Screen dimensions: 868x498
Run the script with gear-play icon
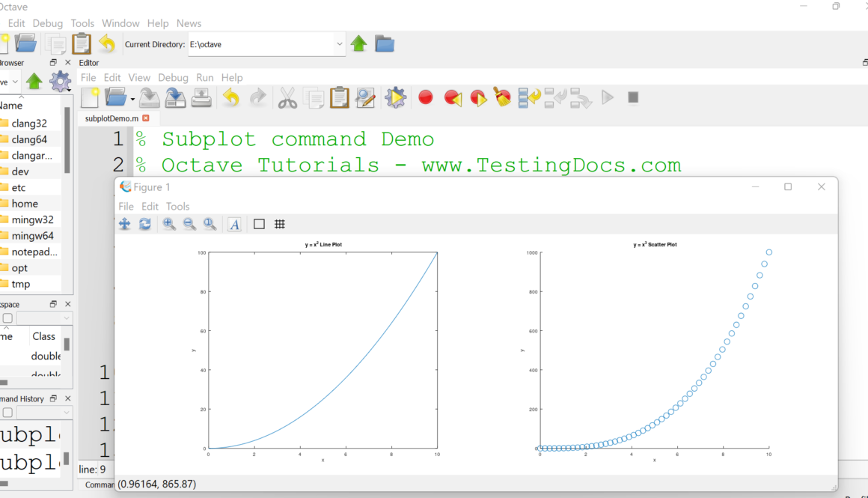coord(395,97)
